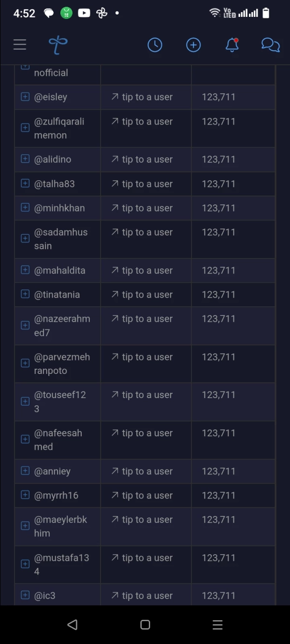Screen dimensions: 290x644
Task: Tap 'tip to a user' beside @zulfiqaralimemon
Action: pos(142,122)
